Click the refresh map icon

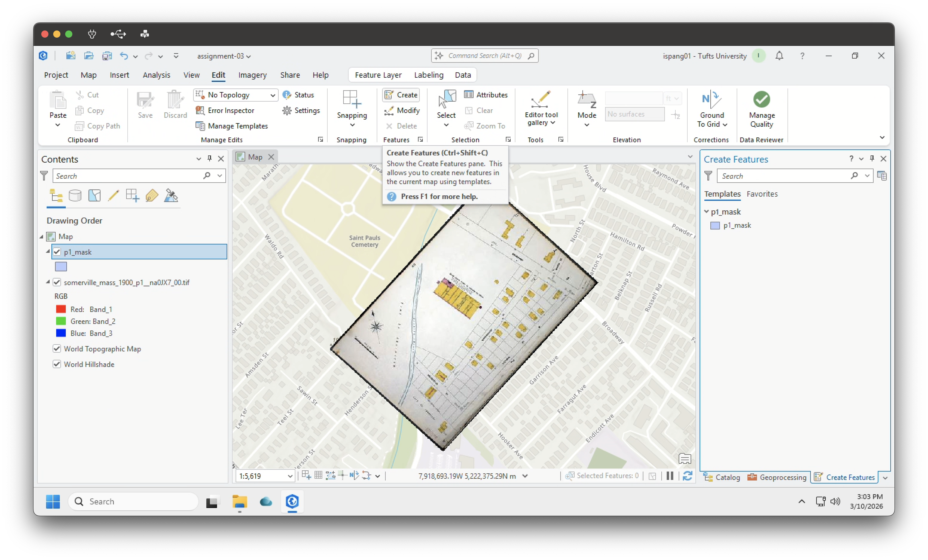687,476
